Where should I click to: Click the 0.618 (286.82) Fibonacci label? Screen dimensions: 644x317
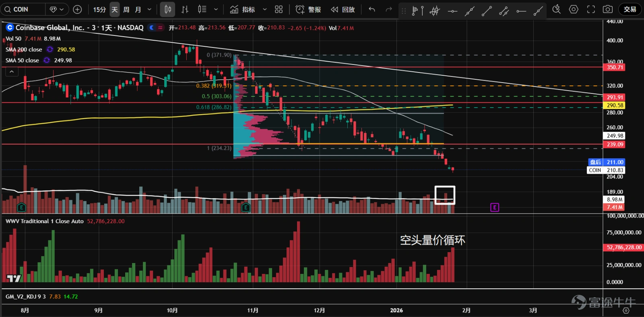coord(214,107)
